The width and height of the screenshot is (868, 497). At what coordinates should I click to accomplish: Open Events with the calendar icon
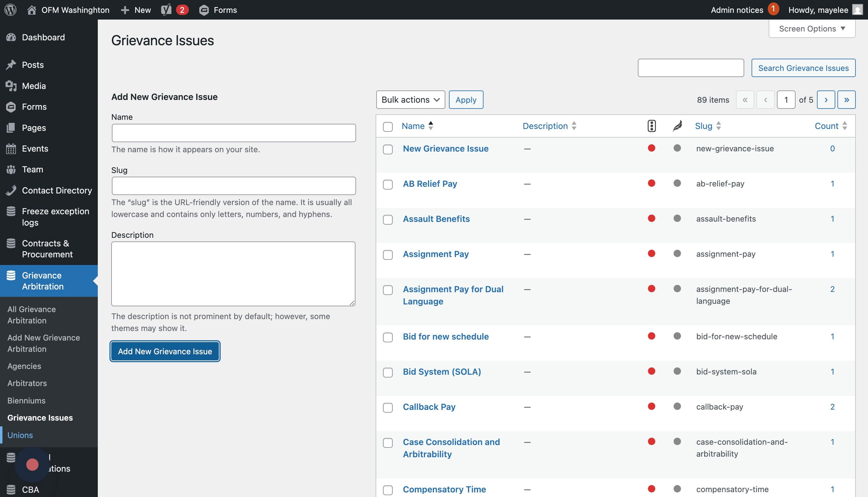pyautogui.click(x=11, y=149)
